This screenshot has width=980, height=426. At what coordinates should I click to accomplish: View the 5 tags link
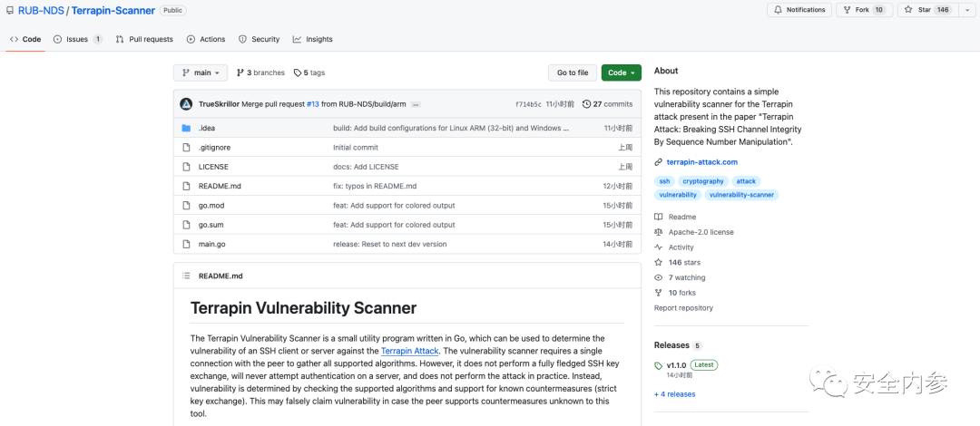point(309,73)
